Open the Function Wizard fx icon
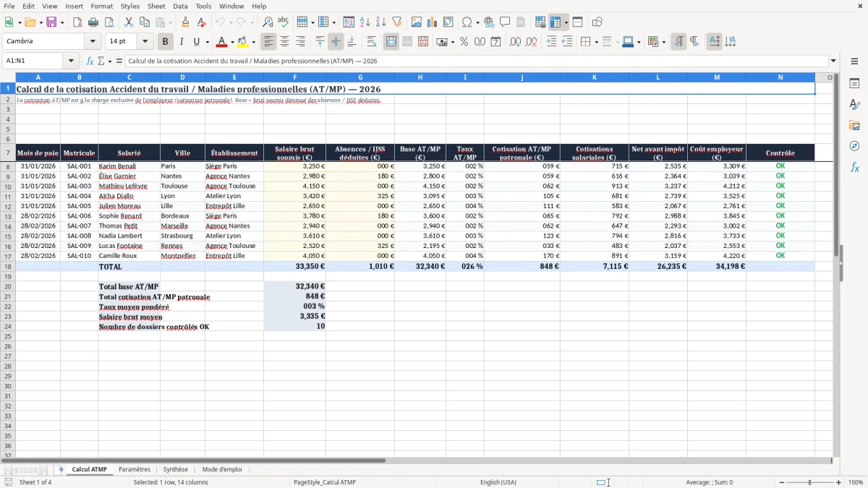The height and width of the screenshot is (488, 868). [x=90, y=61]
